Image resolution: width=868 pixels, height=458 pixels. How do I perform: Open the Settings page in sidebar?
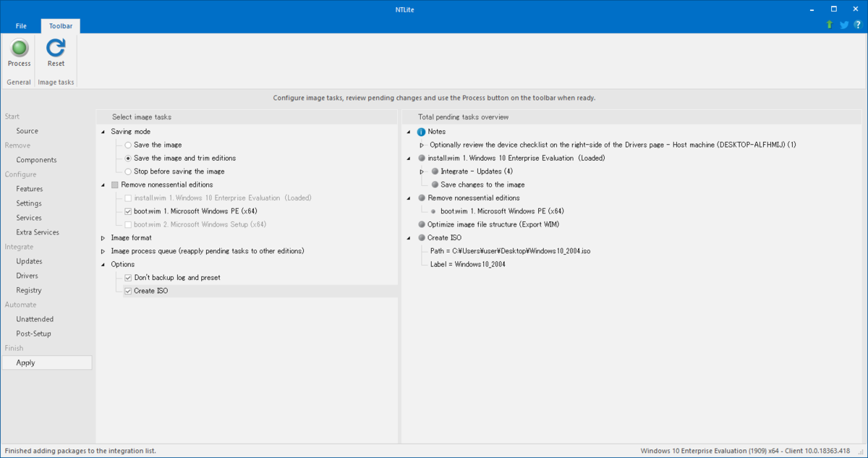(x=29, y=203)
